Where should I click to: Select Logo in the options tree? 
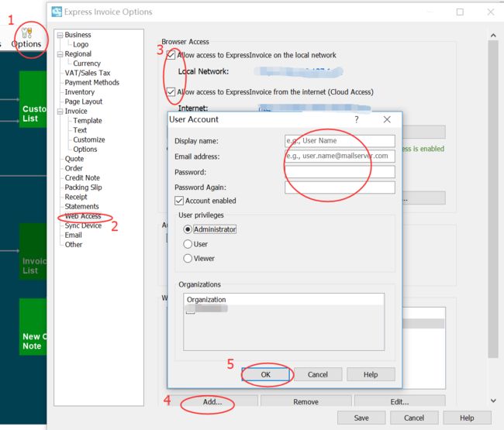click(81, 44)
